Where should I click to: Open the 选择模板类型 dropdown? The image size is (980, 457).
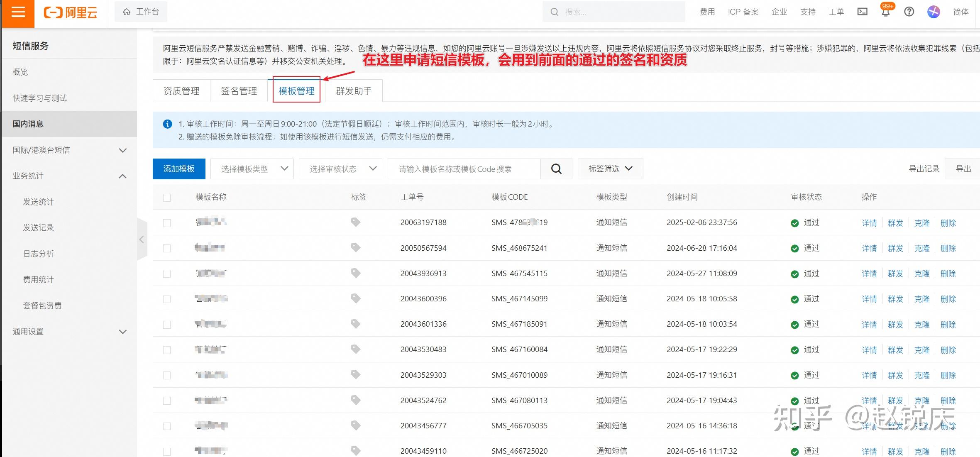(x=252, y=169)
